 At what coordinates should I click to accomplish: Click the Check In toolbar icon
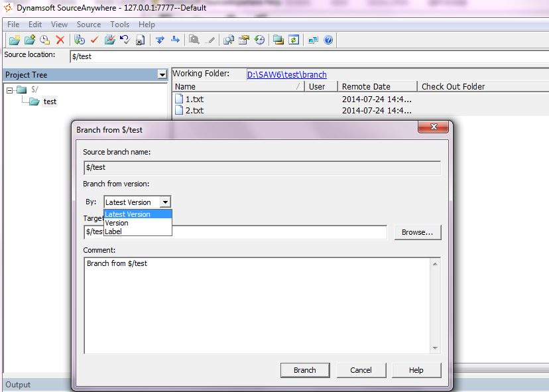(x=109, y=40)
